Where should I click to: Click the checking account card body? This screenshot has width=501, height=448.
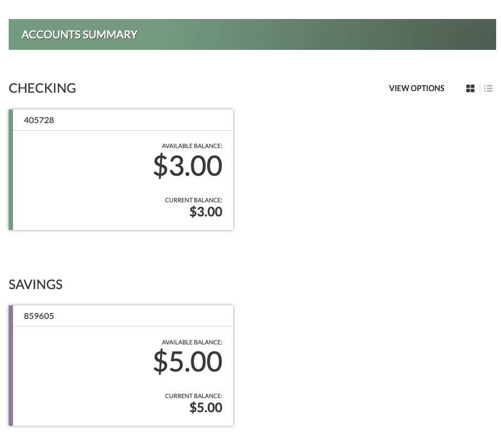(x=123, y=180)
